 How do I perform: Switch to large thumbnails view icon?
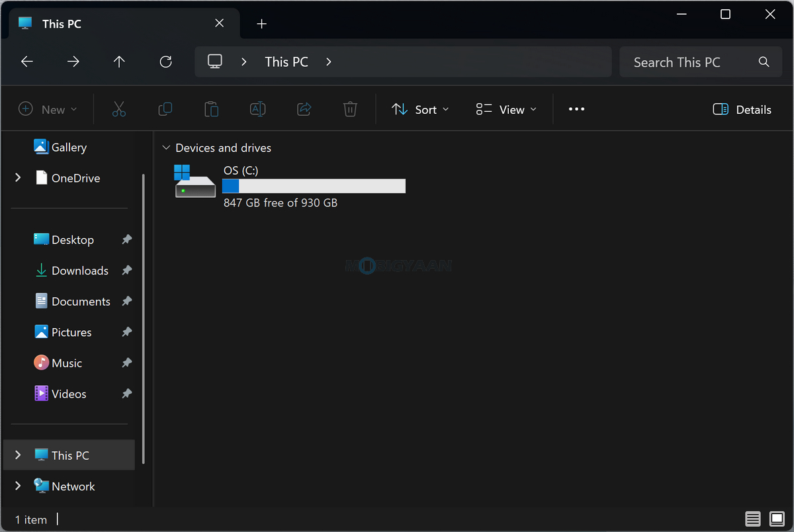(776, 519)
